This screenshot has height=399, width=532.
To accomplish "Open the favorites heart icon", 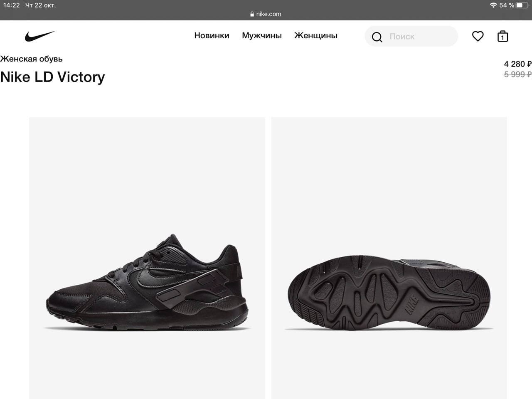I will tap(478, 36).
